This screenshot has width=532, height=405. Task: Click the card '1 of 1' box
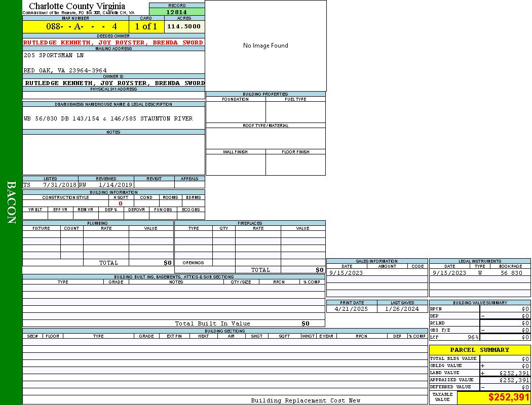coord(146,26)
